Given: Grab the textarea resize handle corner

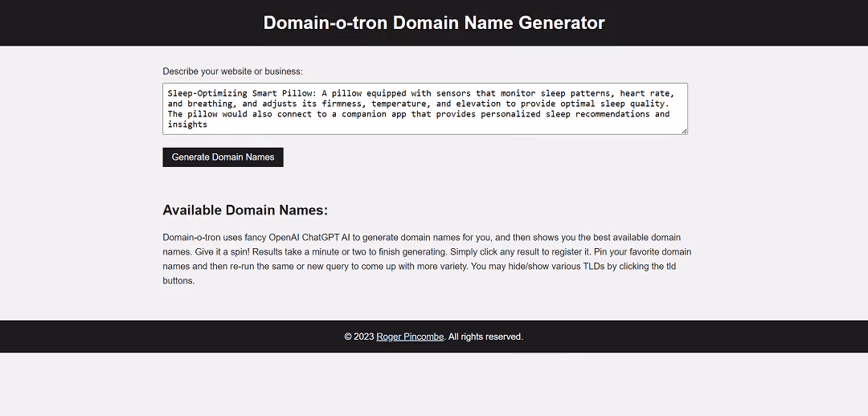Looking at the screenshot, I should (x=684, y=131).
